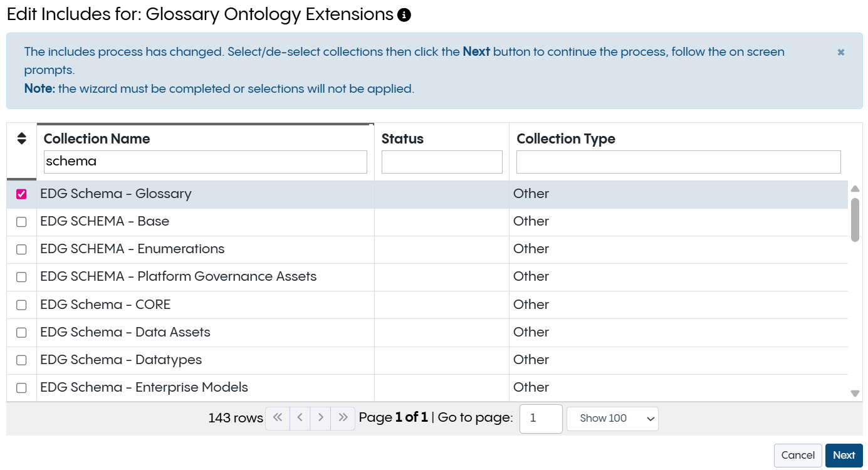
Task: Click the Collection Type column header
Action: [566, 138]
